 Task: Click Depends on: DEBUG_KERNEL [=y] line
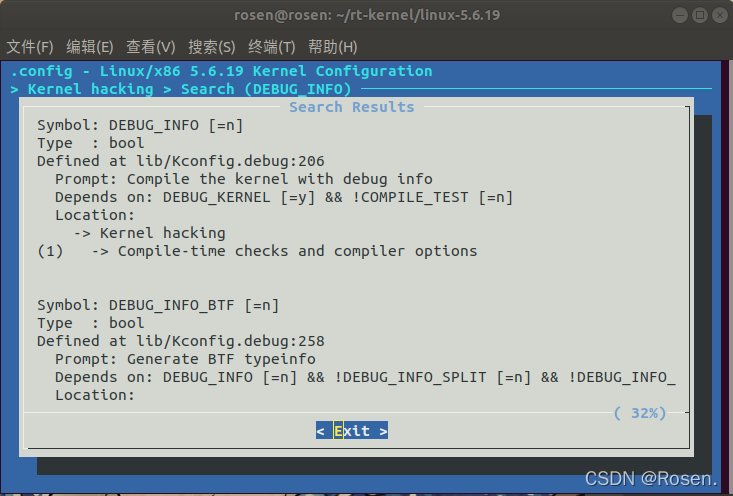tap(284, 197)
